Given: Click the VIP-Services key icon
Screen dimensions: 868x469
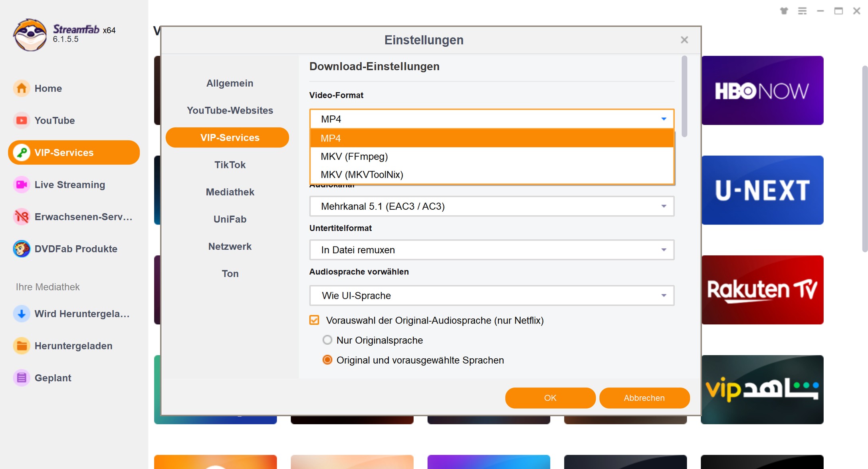Looking at the screenshot, I should (x=22, y=152).
